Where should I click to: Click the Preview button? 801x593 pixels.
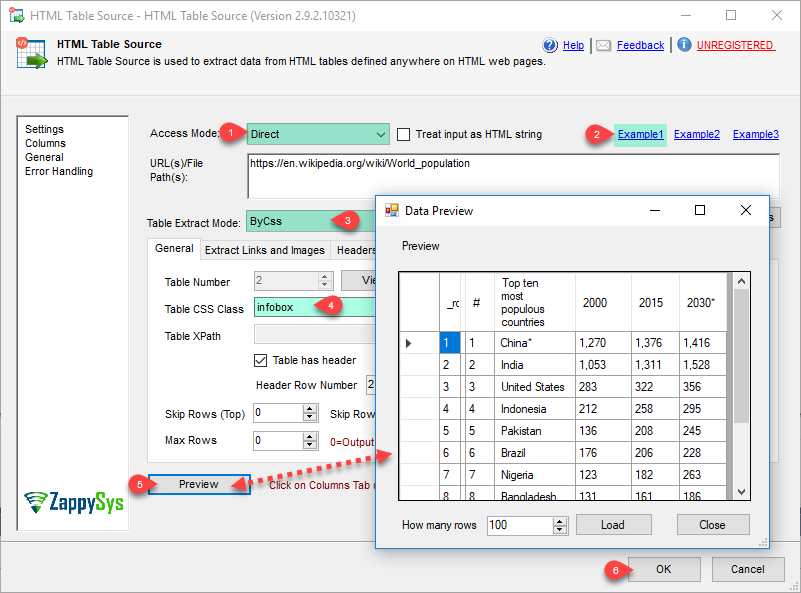[199, 484]
